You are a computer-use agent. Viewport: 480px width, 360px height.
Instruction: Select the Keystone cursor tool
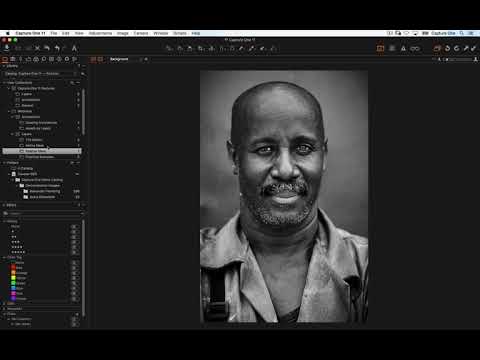click(222, 49)
